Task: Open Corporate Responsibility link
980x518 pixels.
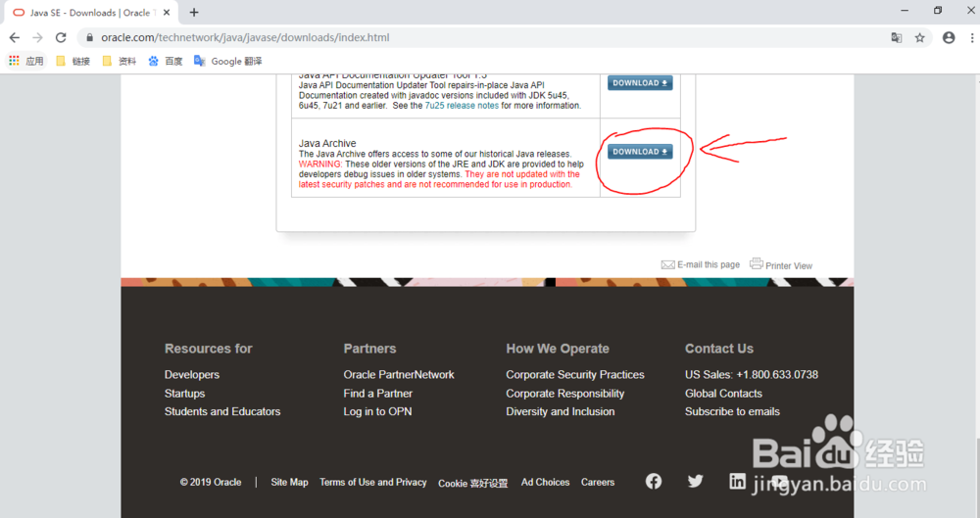Action: [565, 393]
